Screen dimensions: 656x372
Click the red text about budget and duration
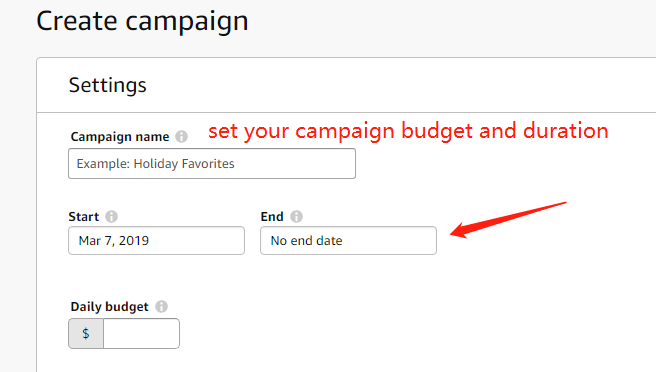(x=408, y=131)
